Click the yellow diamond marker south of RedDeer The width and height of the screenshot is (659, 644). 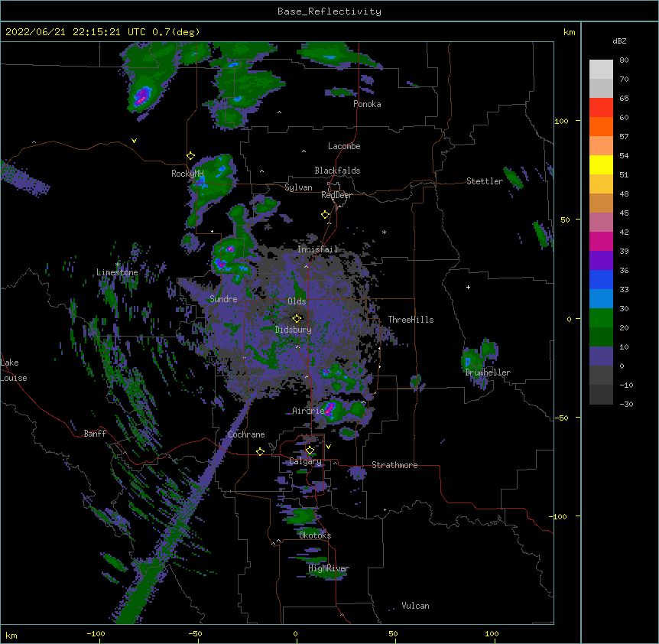[326, 215]
